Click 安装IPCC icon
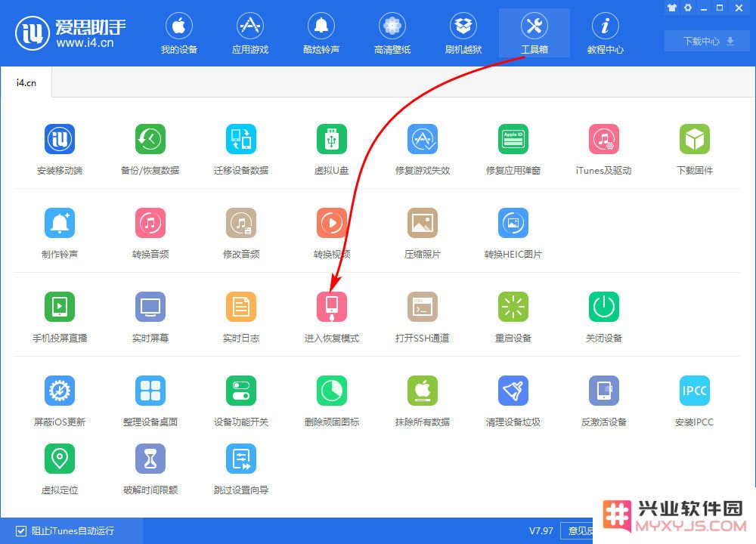The image size is (756, 544). point(694,391)
